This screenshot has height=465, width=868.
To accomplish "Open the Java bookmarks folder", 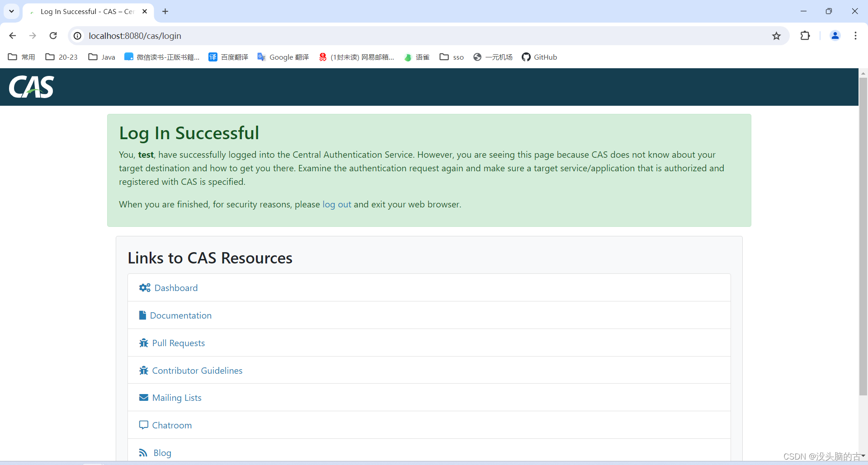I will click(102, 57).
